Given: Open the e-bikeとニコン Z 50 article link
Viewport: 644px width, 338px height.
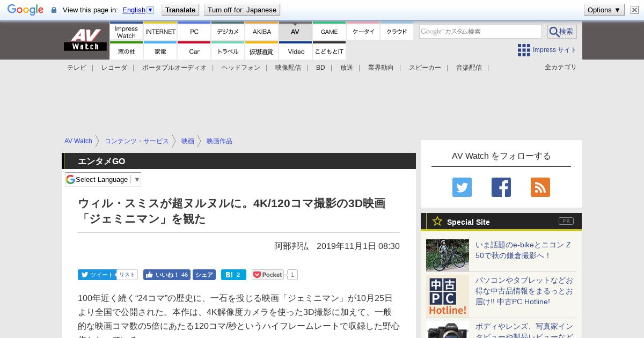Looking at the screenshot, I should pyautogui.click(x=523, y=250).
